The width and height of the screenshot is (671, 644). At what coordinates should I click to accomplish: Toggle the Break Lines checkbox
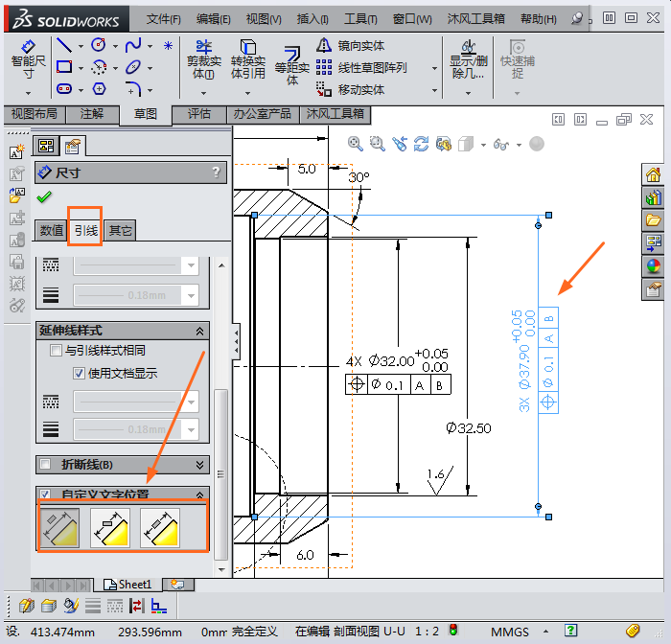click(x=44, y=465)
